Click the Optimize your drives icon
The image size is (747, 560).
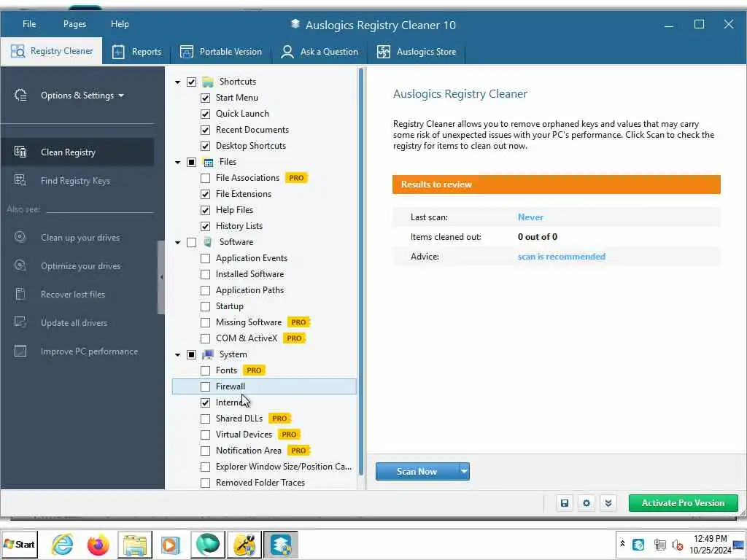[20, 265]
